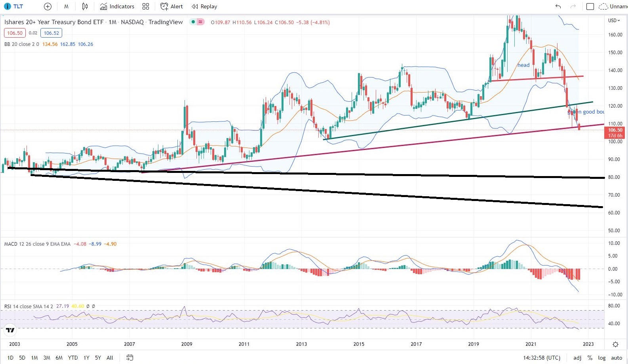This screenshot has height=364, width=628.
Task: Select the Ishares 20+ Year Treasury Bond ETF title
Action: 54,22
